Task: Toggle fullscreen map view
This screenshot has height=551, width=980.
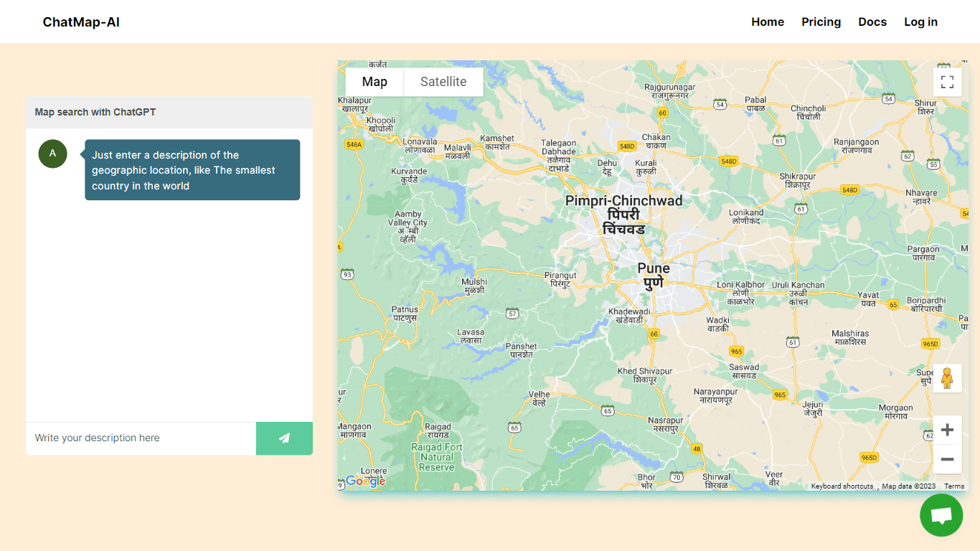Action: [947, 82]
